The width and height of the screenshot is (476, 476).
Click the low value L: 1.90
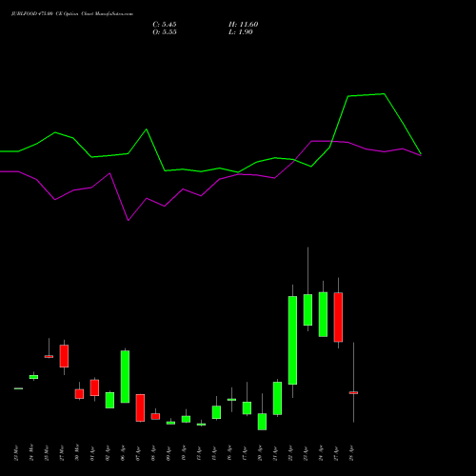tap(241, 32)
